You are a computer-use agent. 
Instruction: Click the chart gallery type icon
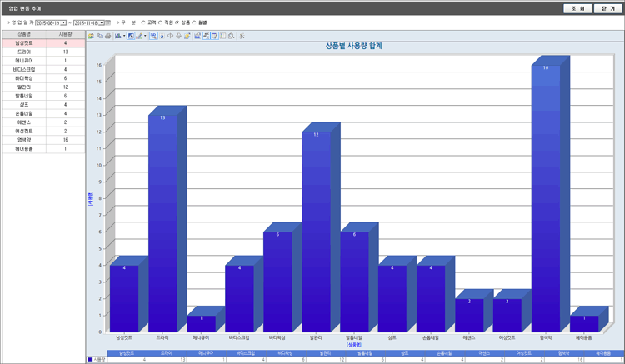pyautogui.click(x=117, y=36)
